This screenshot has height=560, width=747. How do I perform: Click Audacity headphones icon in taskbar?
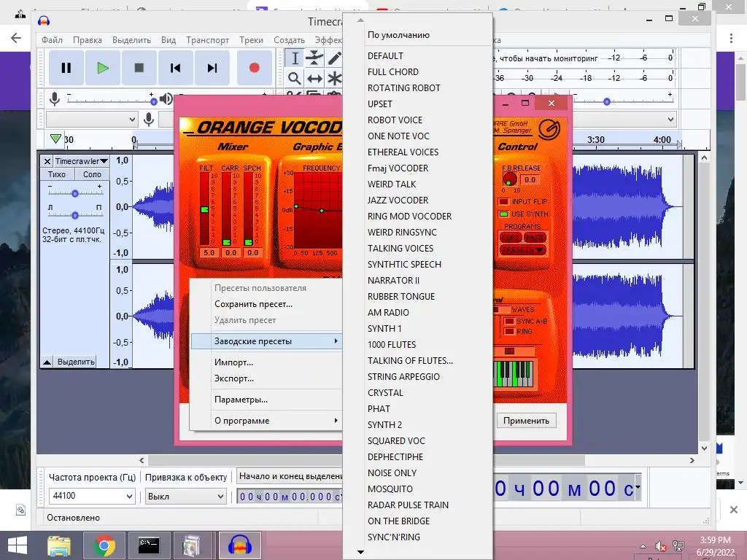point(239,545)
